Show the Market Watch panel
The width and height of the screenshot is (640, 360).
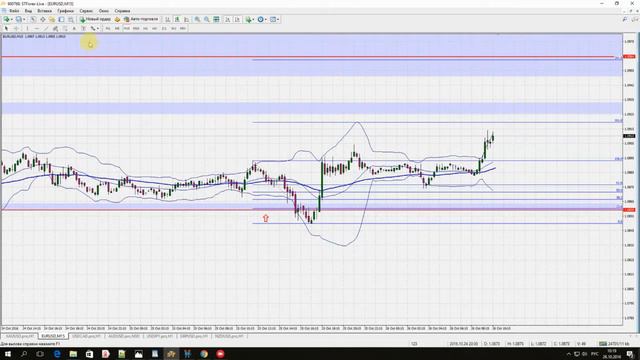pos(33,19)
